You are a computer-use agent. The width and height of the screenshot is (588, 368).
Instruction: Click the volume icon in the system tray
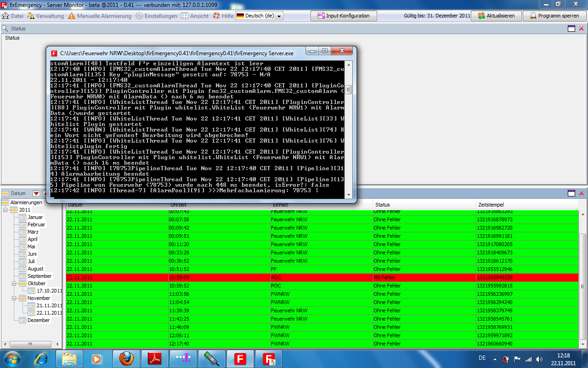pyautogui.click(x=538, y=359)
